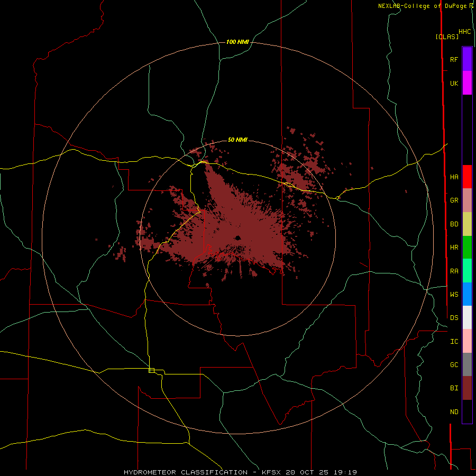
Task: Click the brown BI legend swatch
Action: pyautogui.click(x=467, y=388)
